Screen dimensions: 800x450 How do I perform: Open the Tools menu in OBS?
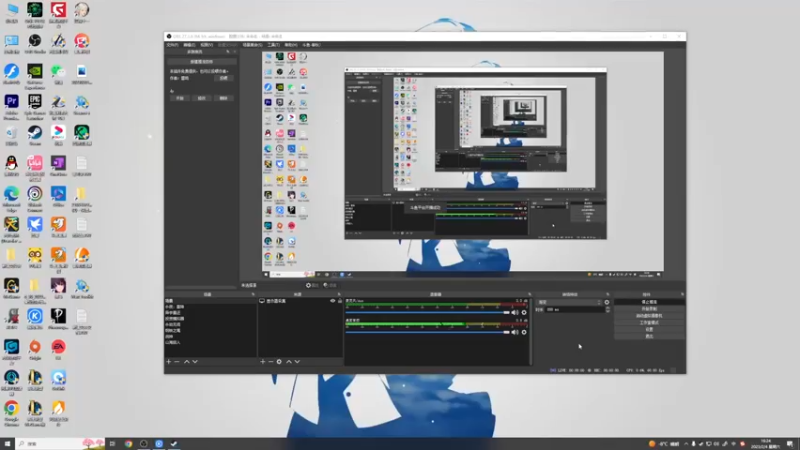(273, 45)
